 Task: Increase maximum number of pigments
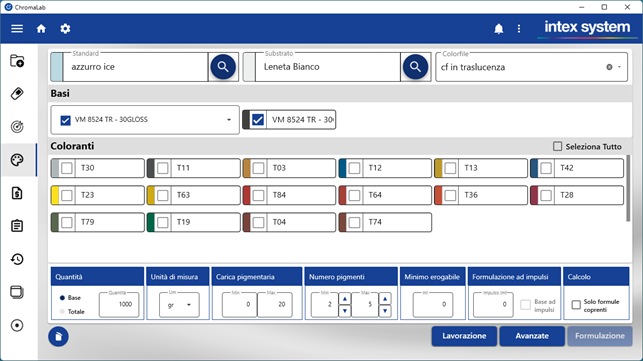tap(385, 299)
